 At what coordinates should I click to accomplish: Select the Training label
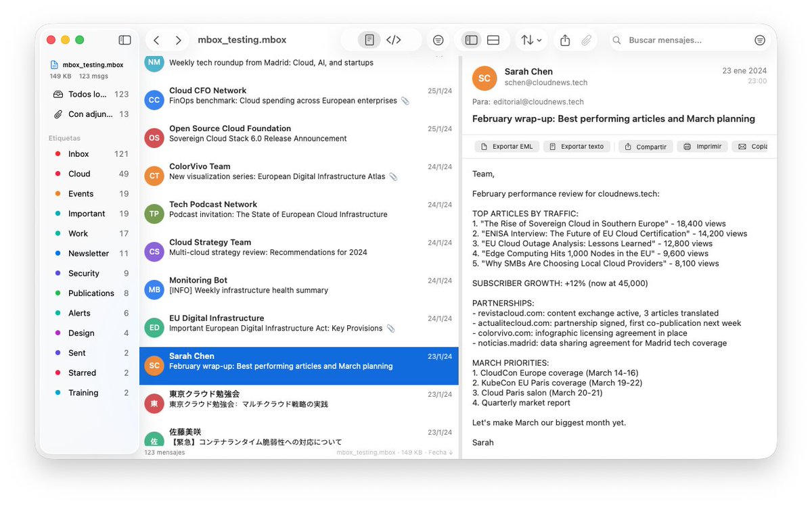coord(90,393)
